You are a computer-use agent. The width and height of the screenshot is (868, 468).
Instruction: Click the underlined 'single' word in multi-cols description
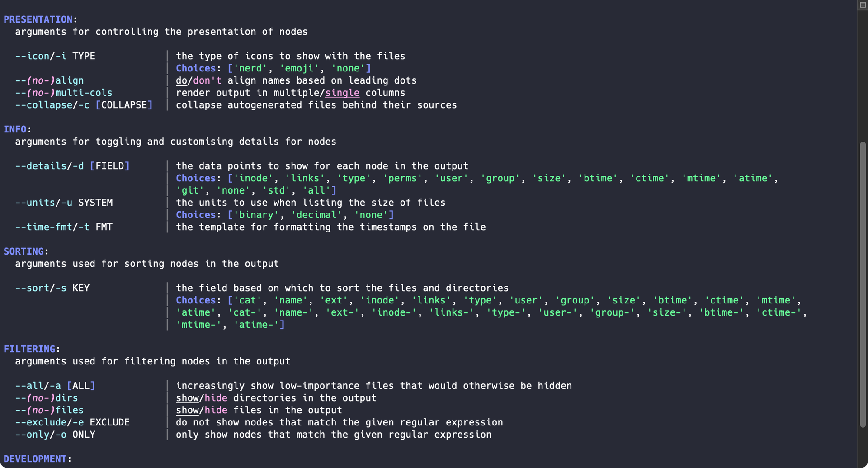point(342,93)
